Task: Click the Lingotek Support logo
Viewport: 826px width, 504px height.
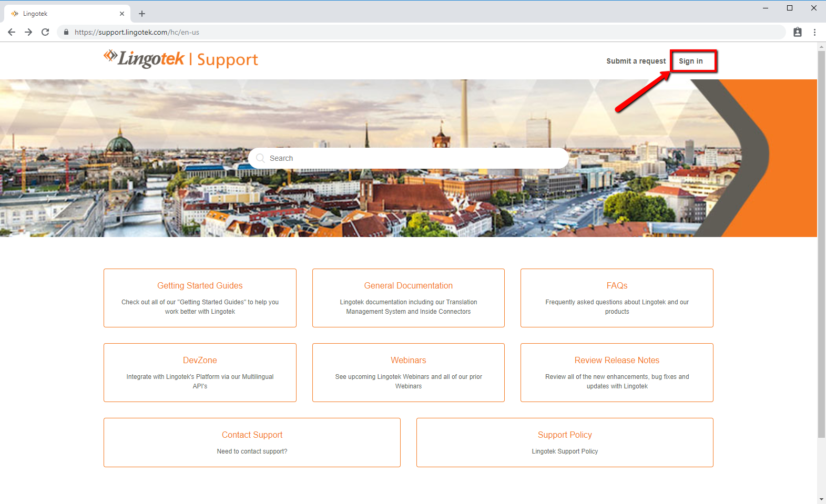Action: coord(181,59)
